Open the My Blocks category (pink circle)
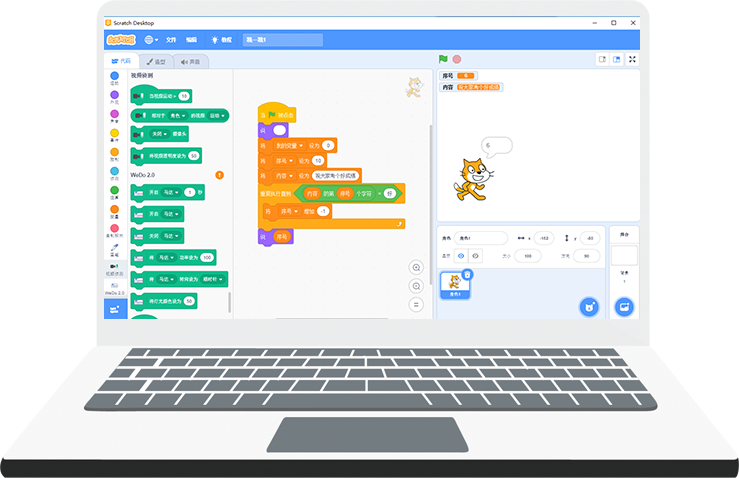739x478 pixels. point(115,231)
